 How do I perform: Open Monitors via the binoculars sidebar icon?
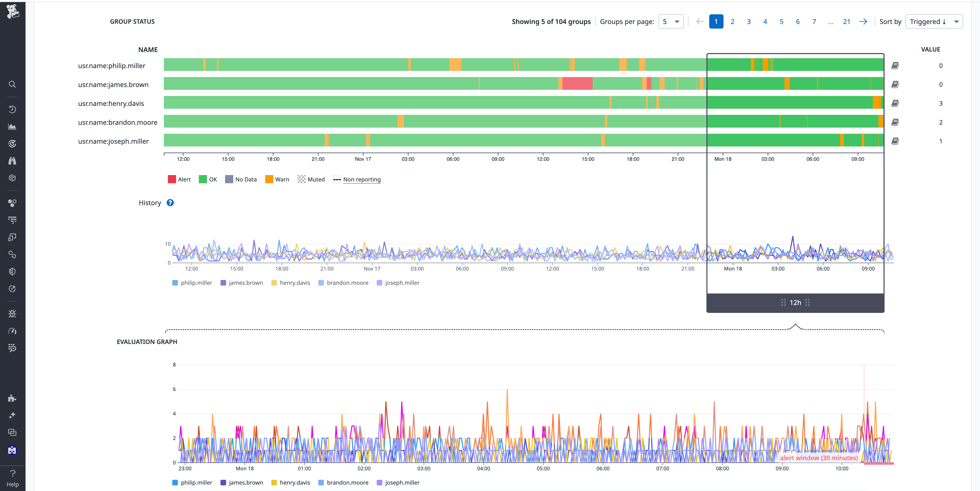click(12, 161)
